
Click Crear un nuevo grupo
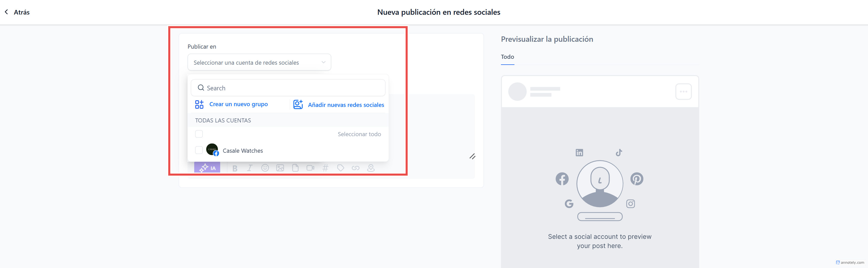(x=238, y=105)
